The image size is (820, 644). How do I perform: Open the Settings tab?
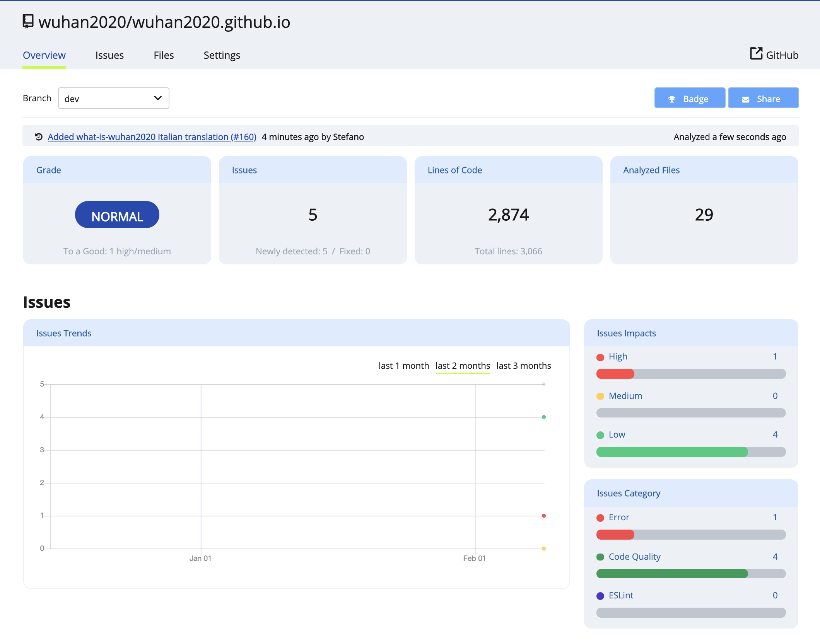pyautogui.click(x=222, y=55)
